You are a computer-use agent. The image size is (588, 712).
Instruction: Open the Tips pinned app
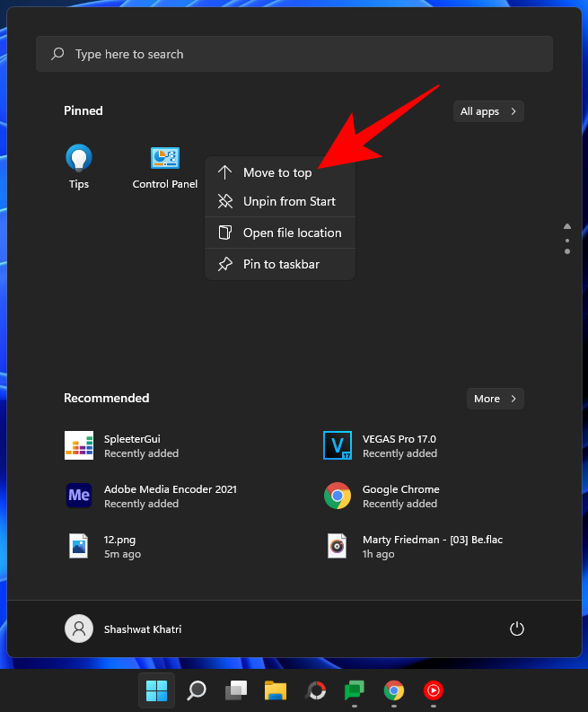[x=79, y=167]
